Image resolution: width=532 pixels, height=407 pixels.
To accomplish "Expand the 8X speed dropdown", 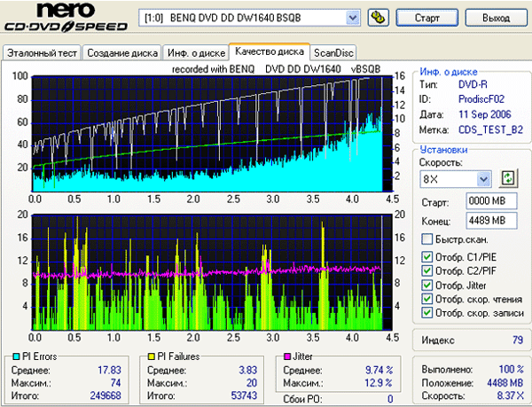I will tap(483, 180).
